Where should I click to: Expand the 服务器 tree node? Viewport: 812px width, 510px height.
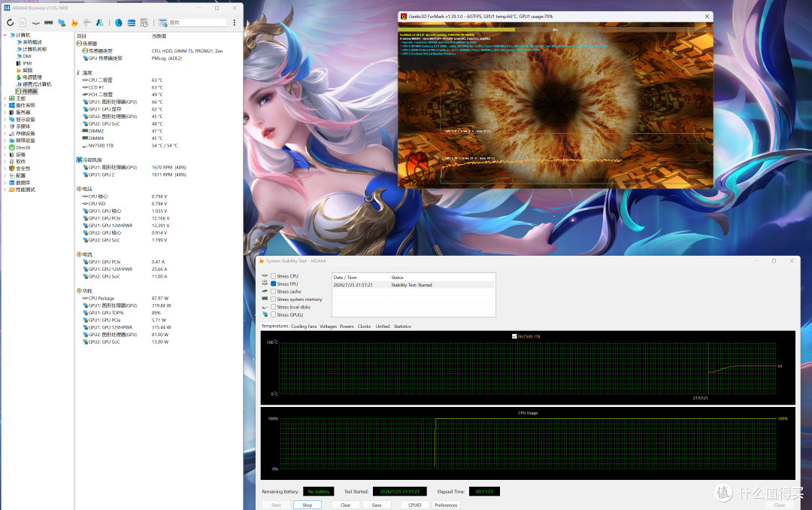(5, 113)
